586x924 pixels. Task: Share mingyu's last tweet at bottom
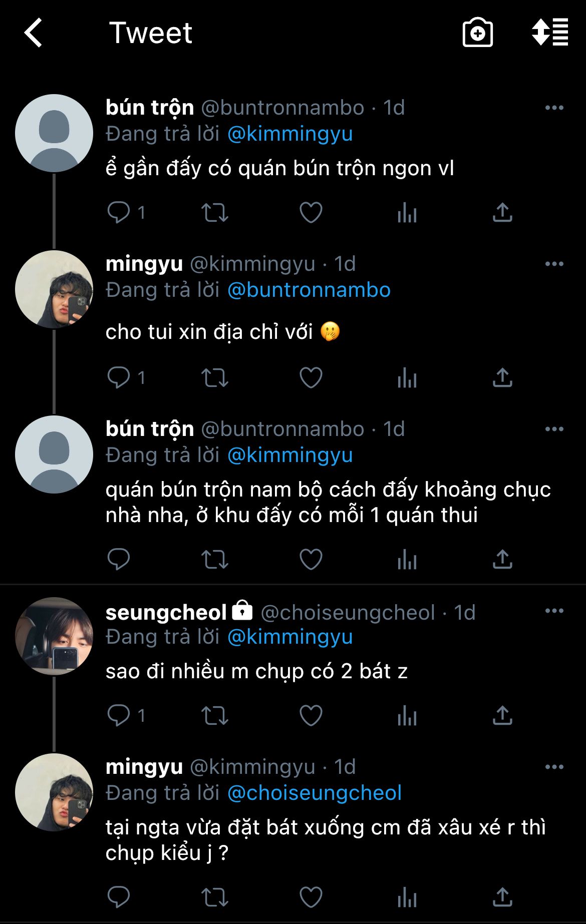(502, 897)
